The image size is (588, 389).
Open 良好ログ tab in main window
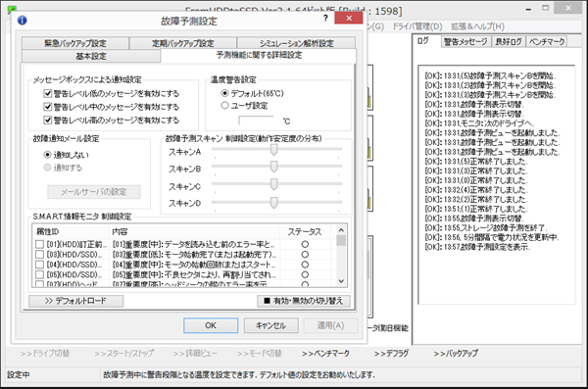(x=508, y=41)
